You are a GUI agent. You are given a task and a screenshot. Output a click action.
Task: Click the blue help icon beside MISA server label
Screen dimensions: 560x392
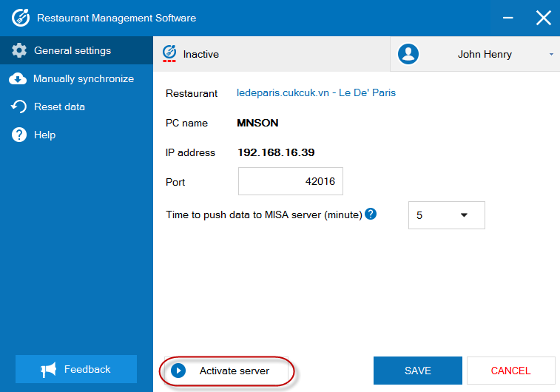[x=371, y=214]
